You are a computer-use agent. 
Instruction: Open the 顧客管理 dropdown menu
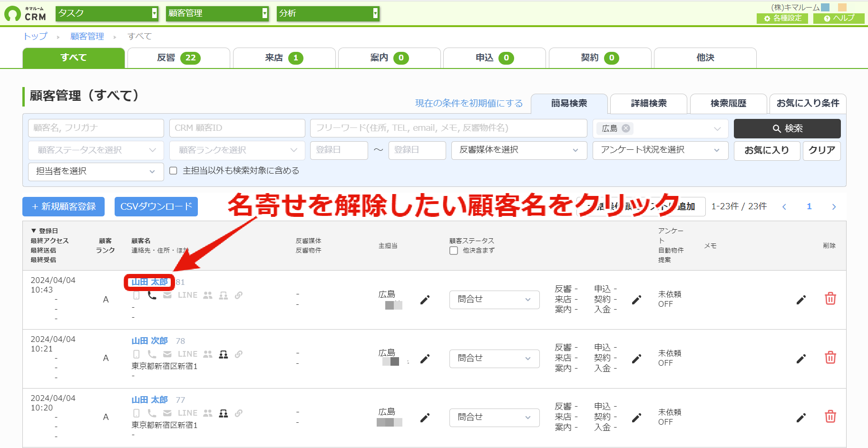click(x=217, y=13)
